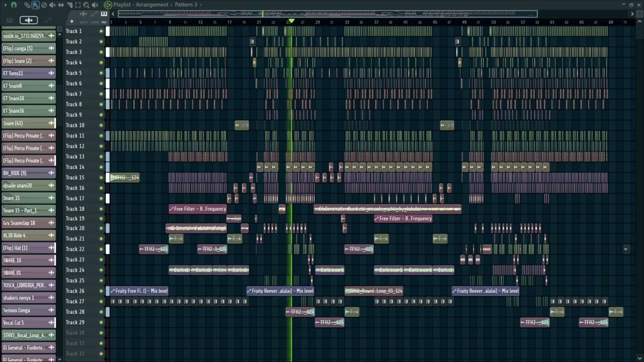Select the Mute tool
Viewport: 644px width, 362px height.
52,5
